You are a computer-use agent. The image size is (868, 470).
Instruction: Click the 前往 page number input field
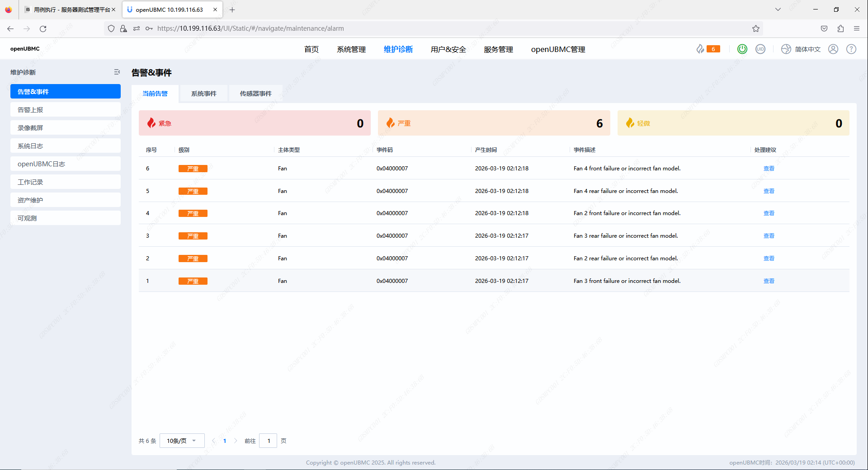[x=268, y=441]
